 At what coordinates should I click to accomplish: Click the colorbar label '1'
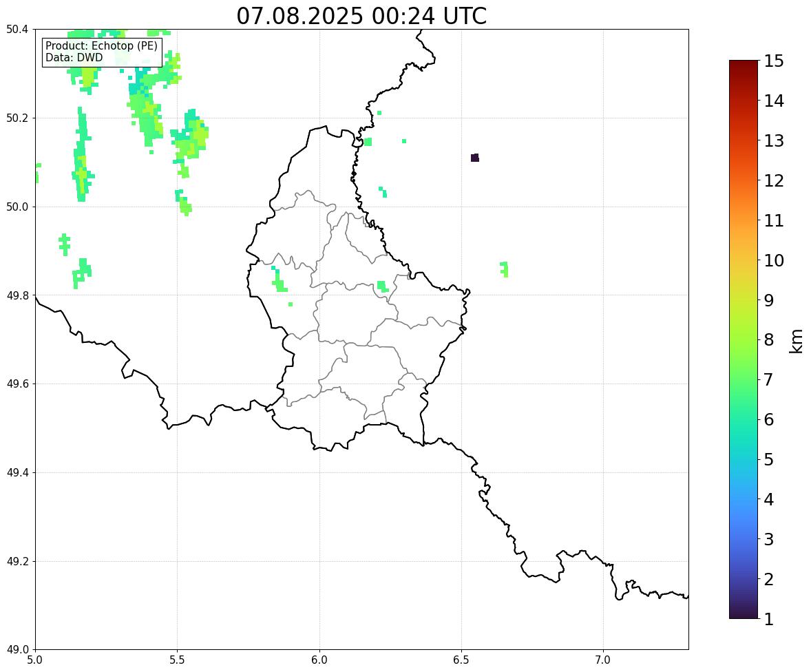click(x=768, y=619)
